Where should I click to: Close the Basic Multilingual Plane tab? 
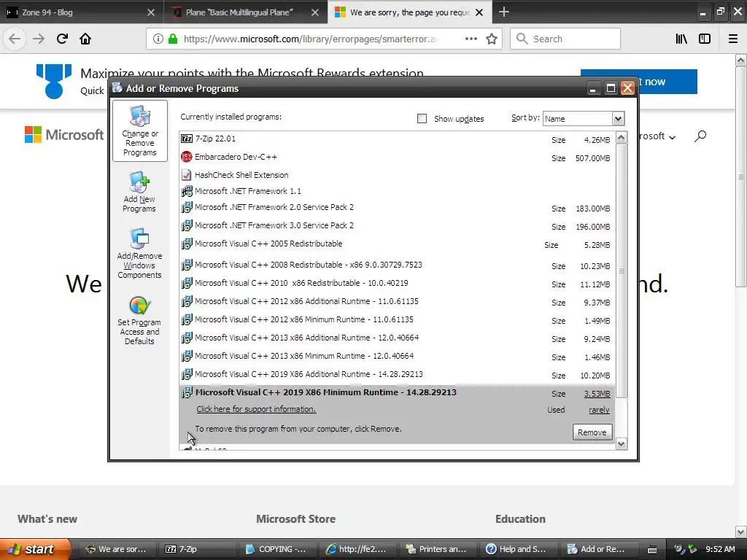point(315,12)
